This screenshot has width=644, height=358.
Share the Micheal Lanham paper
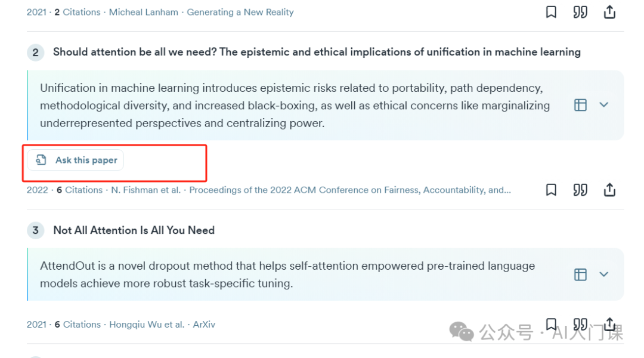pyautogui.click(x=609, y=13)
